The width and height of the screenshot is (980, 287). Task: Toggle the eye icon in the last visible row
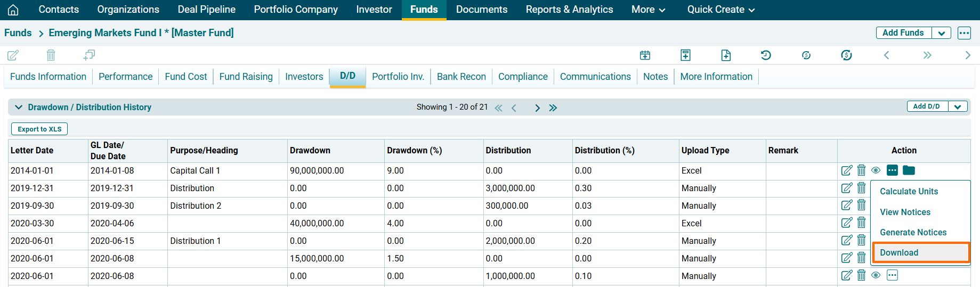(x=876, y=275)
